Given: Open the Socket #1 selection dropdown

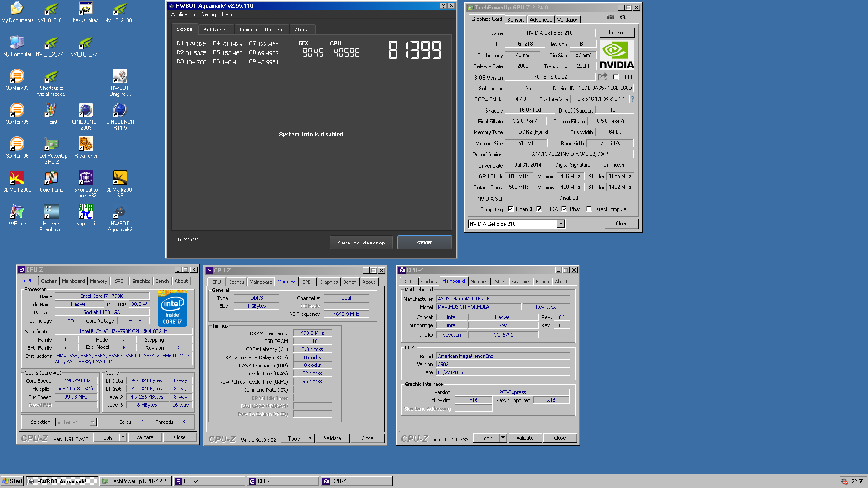Looking at the screenshot, I should [x=93, y=422].
